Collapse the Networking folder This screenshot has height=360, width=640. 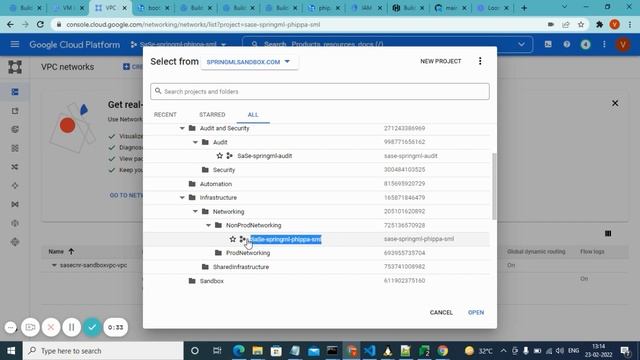[195, 211]
